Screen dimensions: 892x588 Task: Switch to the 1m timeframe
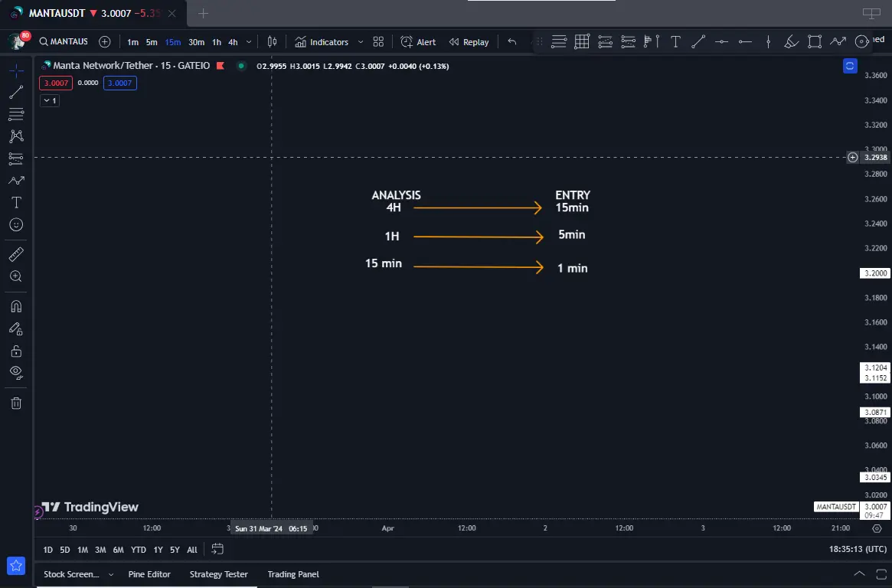tap(132, 42)
